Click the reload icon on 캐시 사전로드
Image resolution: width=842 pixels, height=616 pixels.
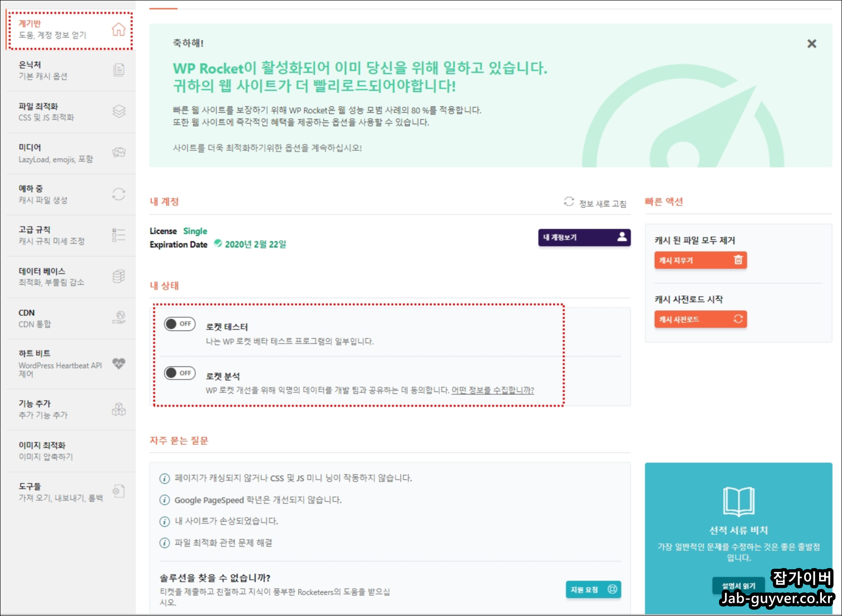(x=738, y=319)
